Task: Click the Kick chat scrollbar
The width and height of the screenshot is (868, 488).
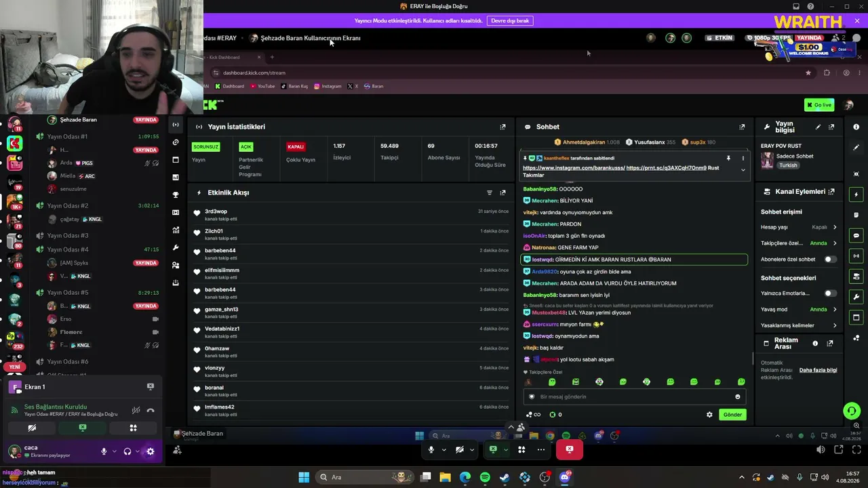Action: click(x=752, y=359)
